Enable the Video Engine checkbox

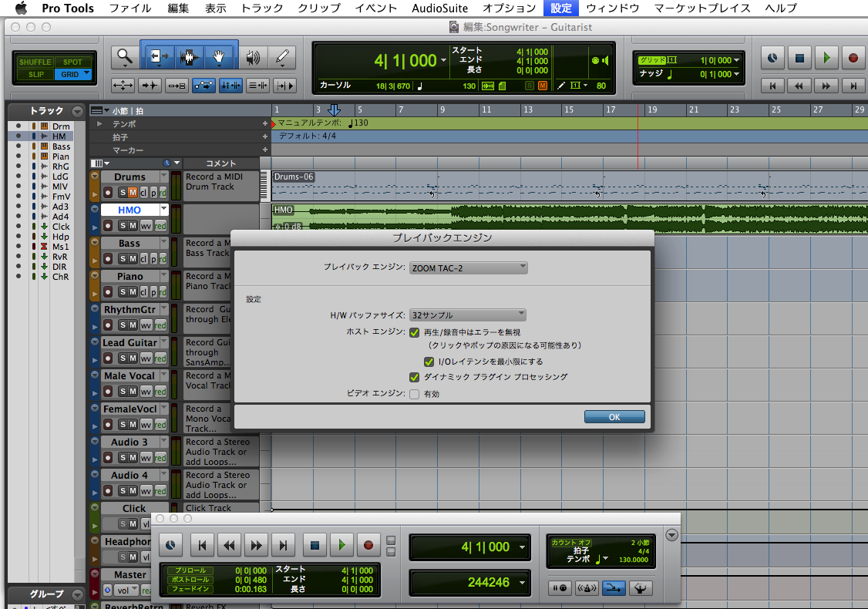(x=414, y=394)
